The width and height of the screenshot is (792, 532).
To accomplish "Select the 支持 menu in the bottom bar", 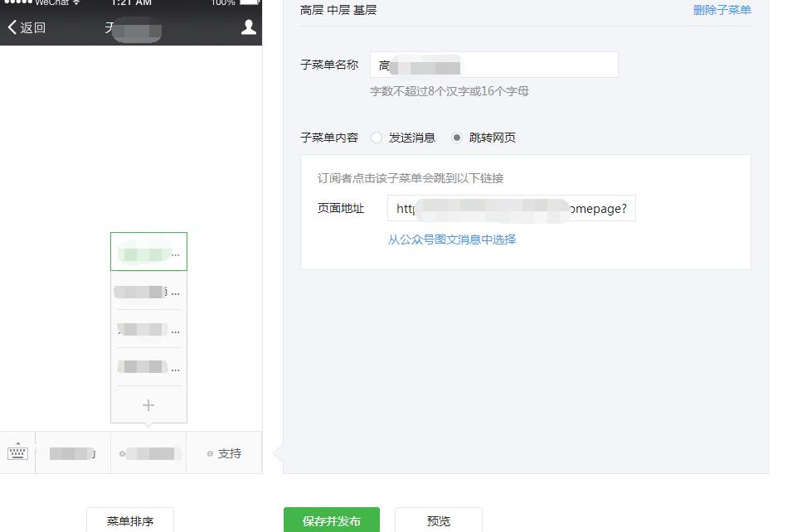I will click(x=224, y=453).
